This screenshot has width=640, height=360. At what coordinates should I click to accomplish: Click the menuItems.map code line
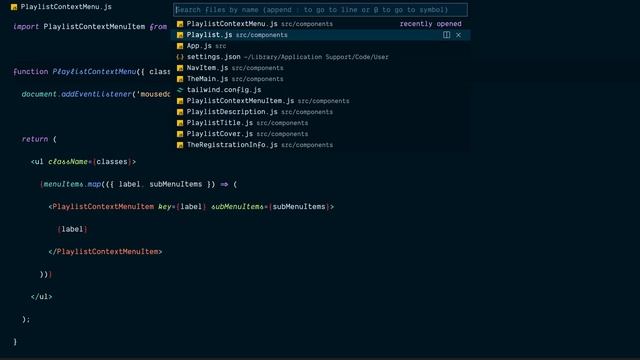coord(138,184)
